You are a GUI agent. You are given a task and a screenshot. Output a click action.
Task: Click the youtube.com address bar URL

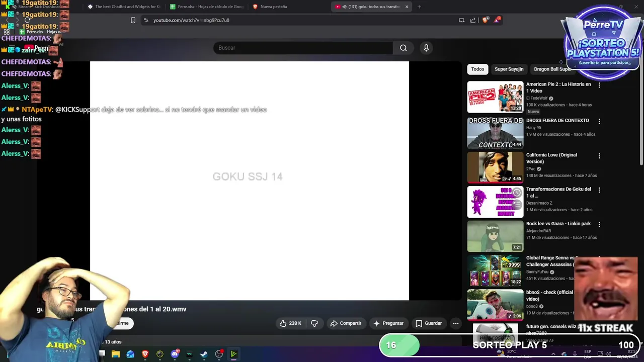click(x=191, y=20)
